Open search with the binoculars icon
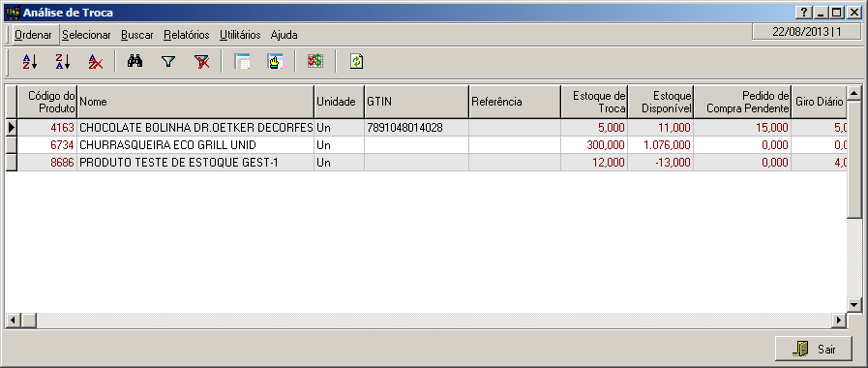The image size is (868, 368). 135,62
